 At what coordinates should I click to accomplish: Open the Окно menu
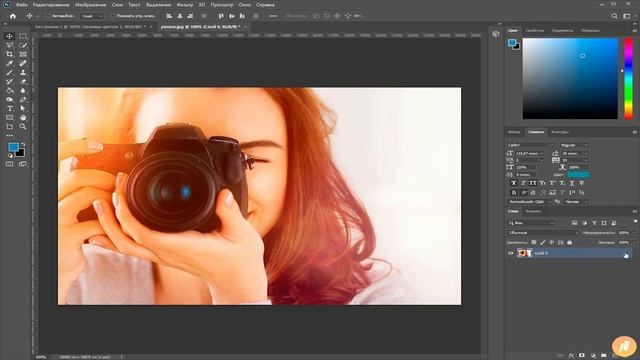244,5
